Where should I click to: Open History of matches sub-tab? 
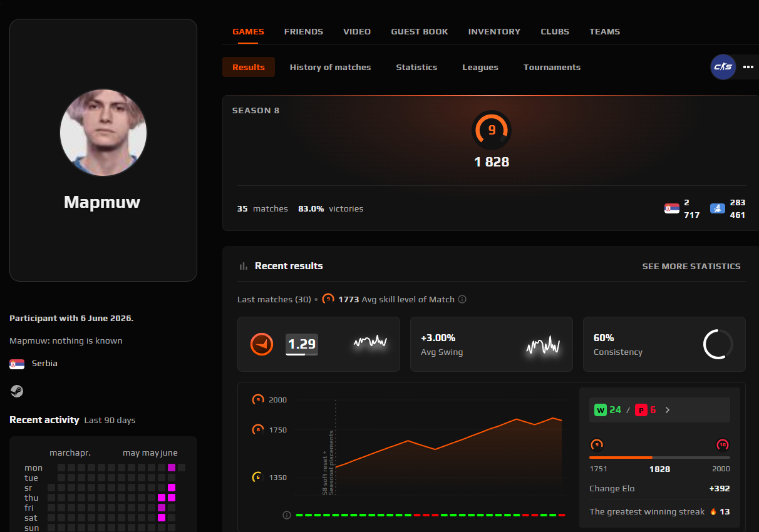point(330,67)
